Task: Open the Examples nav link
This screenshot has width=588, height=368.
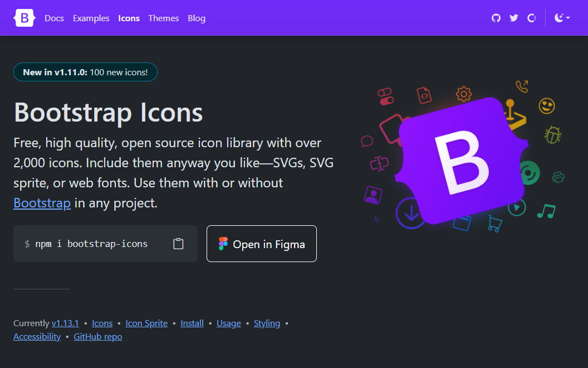Action: [x=91, y=18]
